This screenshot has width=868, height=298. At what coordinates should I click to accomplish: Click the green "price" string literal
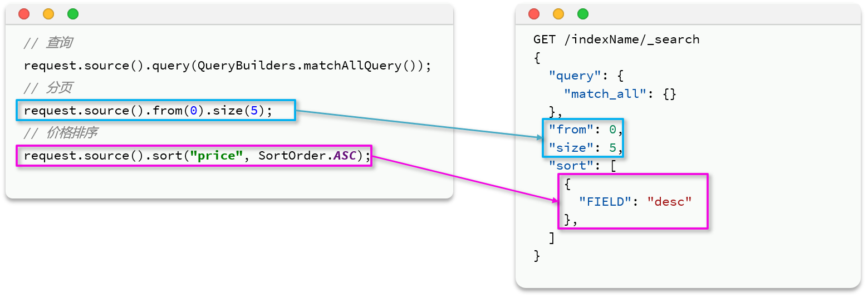coord(217,156)
